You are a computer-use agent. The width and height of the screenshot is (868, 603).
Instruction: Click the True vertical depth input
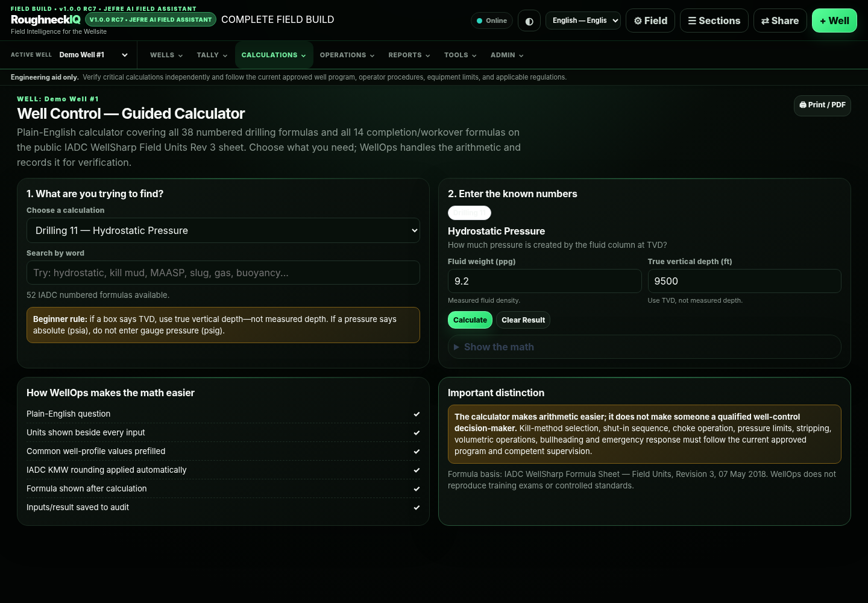coord(744,281)
